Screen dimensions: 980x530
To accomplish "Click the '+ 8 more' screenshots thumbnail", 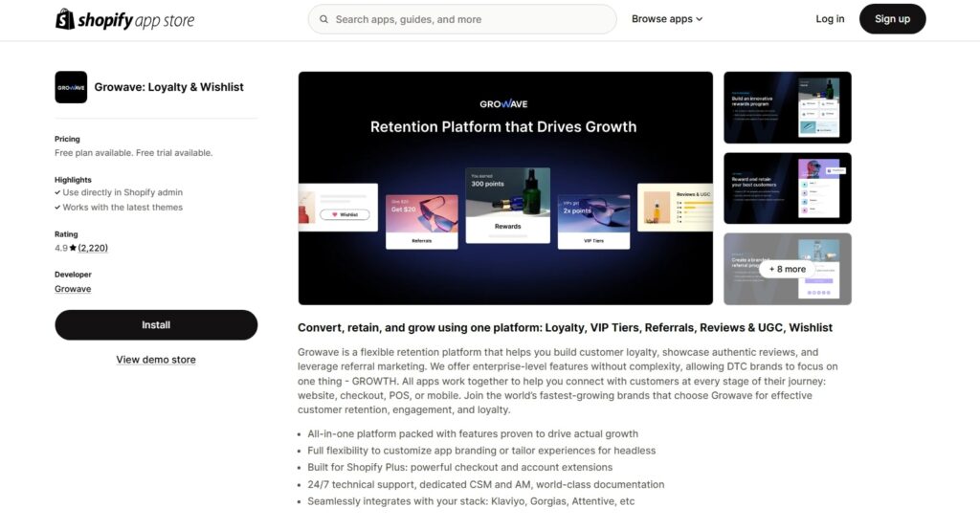I will 788,269.
